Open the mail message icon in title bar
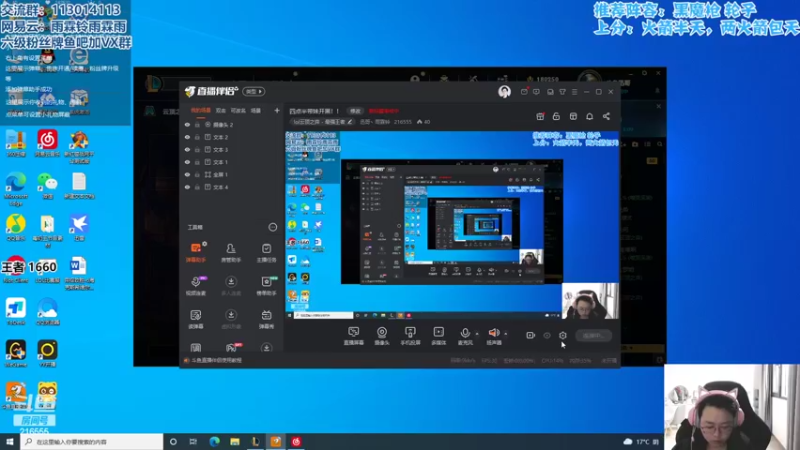This screenshot has width=800, height=450. (524, 92)
